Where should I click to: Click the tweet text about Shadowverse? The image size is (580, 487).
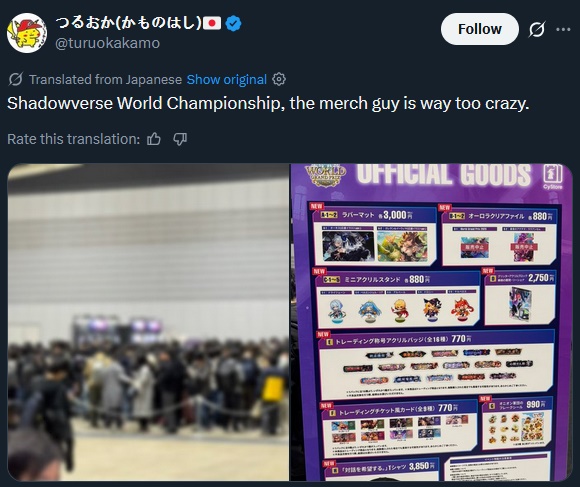268,103
